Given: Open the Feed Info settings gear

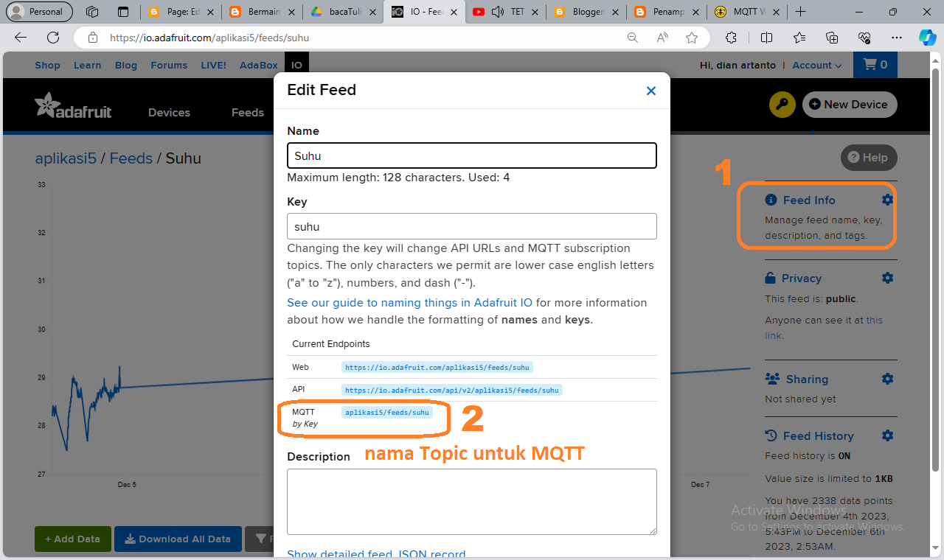Looking at the screenshot, I should [x=887, y=200].
